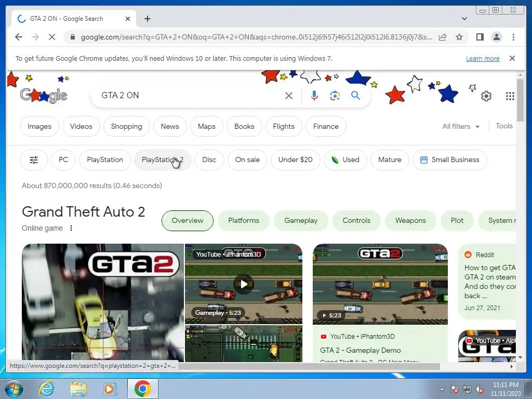
Task: Apply the PC filter chip
Action: pos(63,160)
